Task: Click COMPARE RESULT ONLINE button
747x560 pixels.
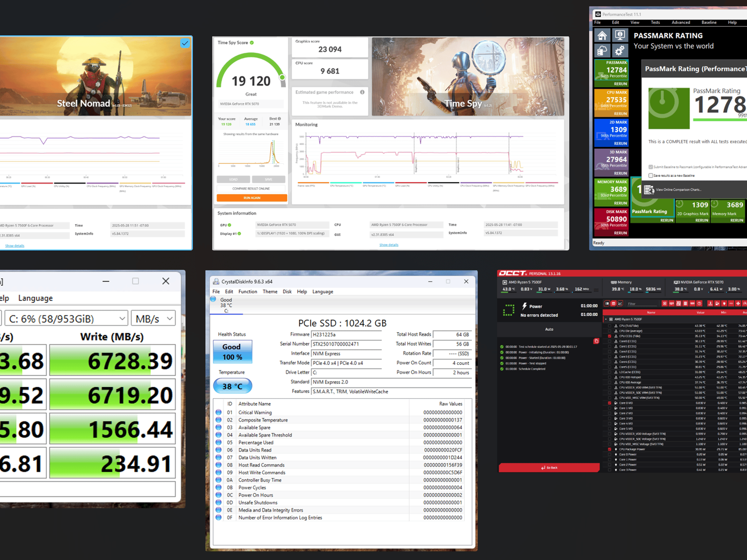Action: coord(251,188)
